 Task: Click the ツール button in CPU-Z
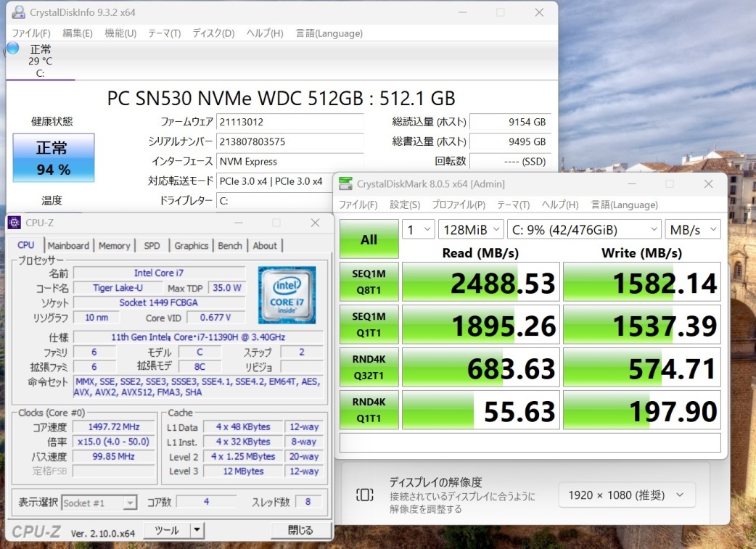[167, 530]
